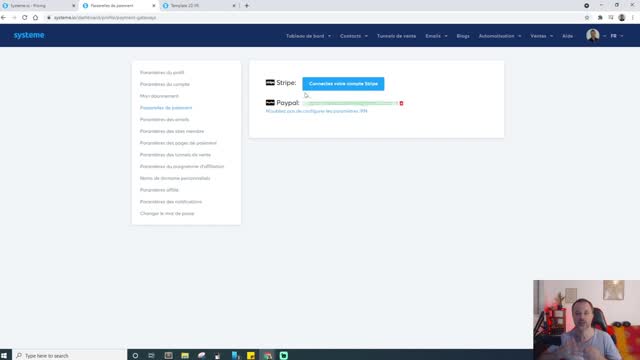Open Noms de domaine personnalisés
Screen dimensions: 640x360
(175, 178)
